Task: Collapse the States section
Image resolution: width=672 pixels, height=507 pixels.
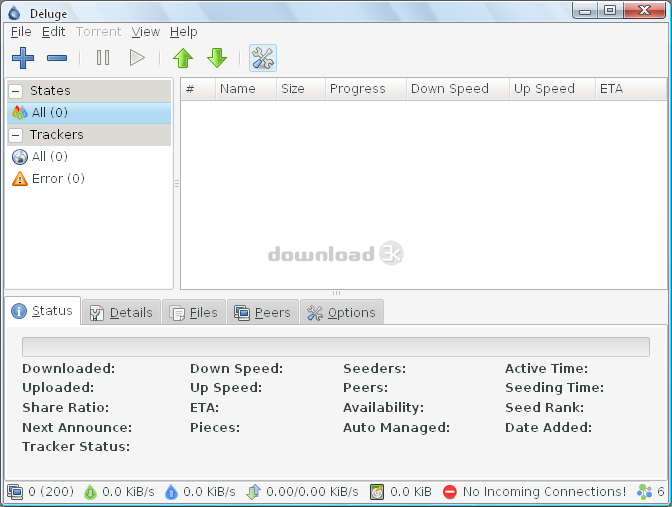Action: (16, 91)
